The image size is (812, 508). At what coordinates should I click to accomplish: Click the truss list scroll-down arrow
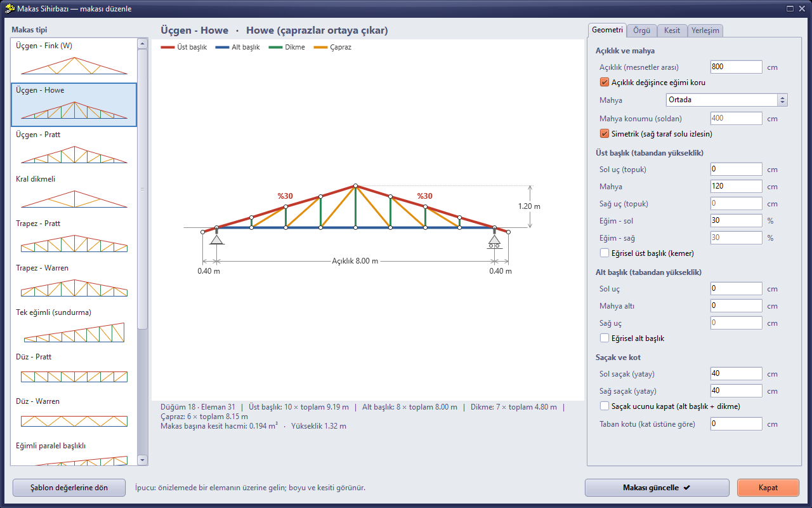pos(143,460)
